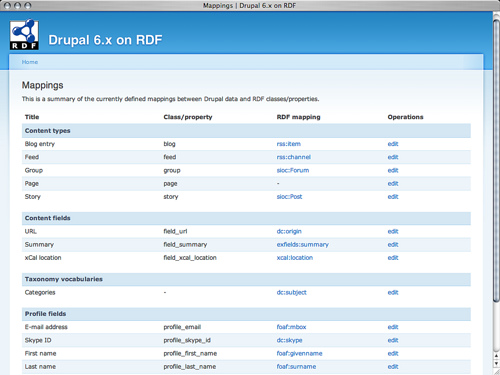Edit the E-mail address profile mapping
500x375 pixels.
click(x=393, y=327)
